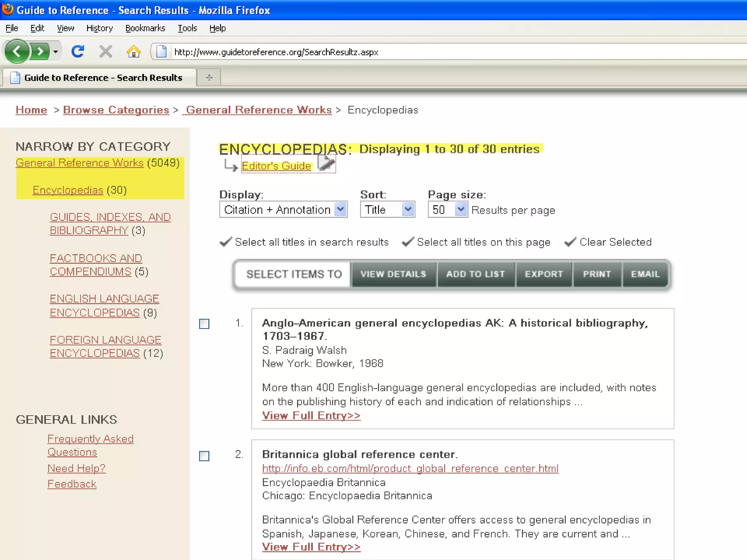Click the Clear Selected checkmark icon
Screen dimensions: 747x560
(570, 242)
